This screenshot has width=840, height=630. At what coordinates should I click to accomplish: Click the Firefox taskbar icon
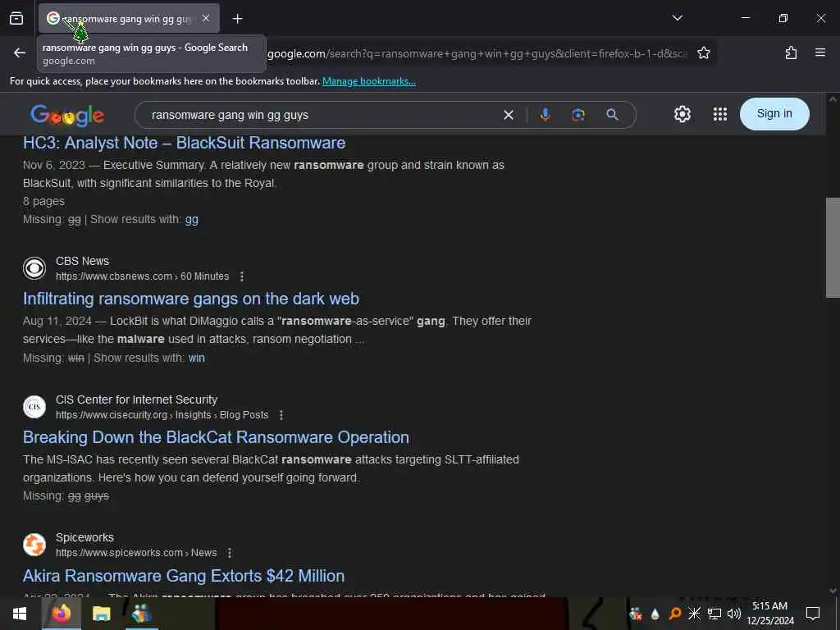[61, 614]
